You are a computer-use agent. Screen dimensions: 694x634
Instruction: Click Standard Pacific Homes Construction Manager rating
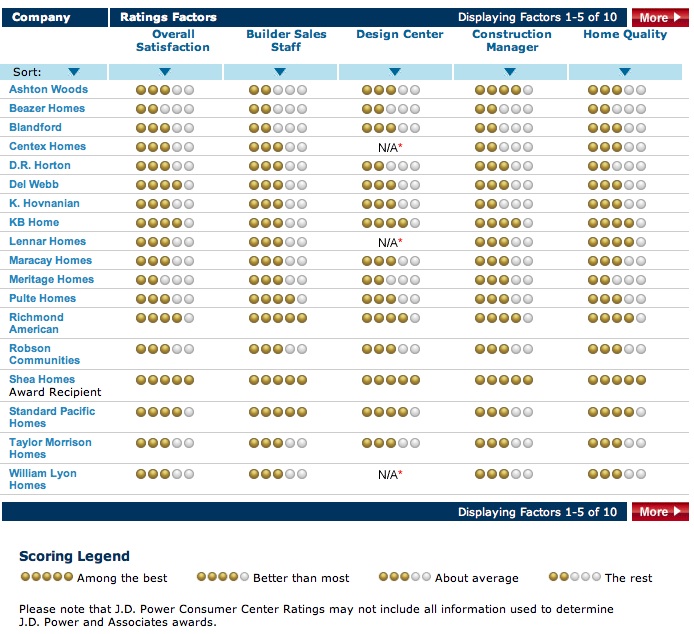[x=504, y=412]
